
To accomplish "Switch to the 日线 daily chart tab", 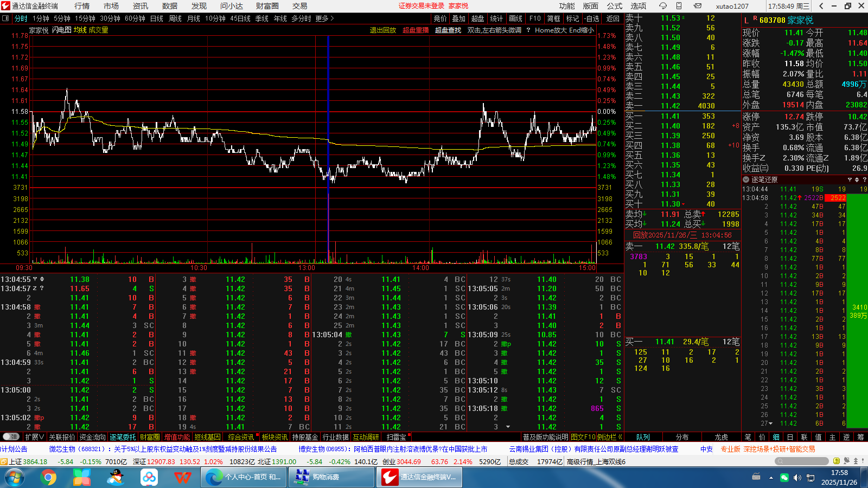I will point(157,18).
